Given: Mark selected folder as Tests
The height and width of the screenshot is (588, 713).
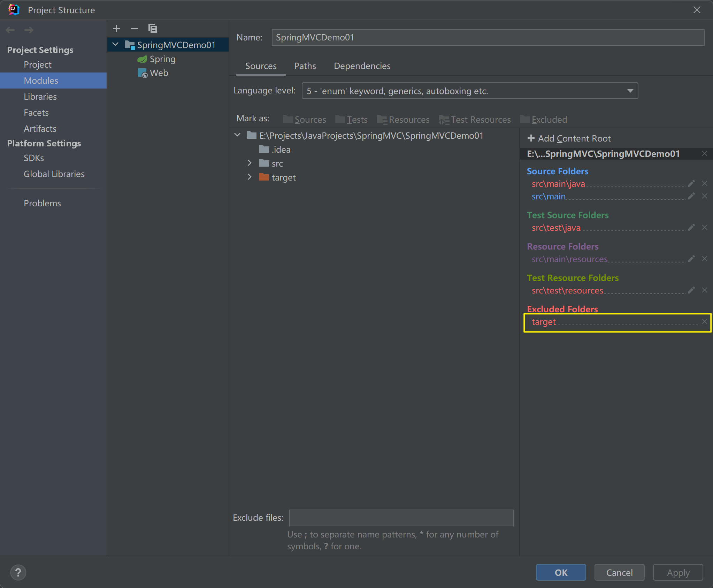Looking at the screenshot, I should pos(352,120).
